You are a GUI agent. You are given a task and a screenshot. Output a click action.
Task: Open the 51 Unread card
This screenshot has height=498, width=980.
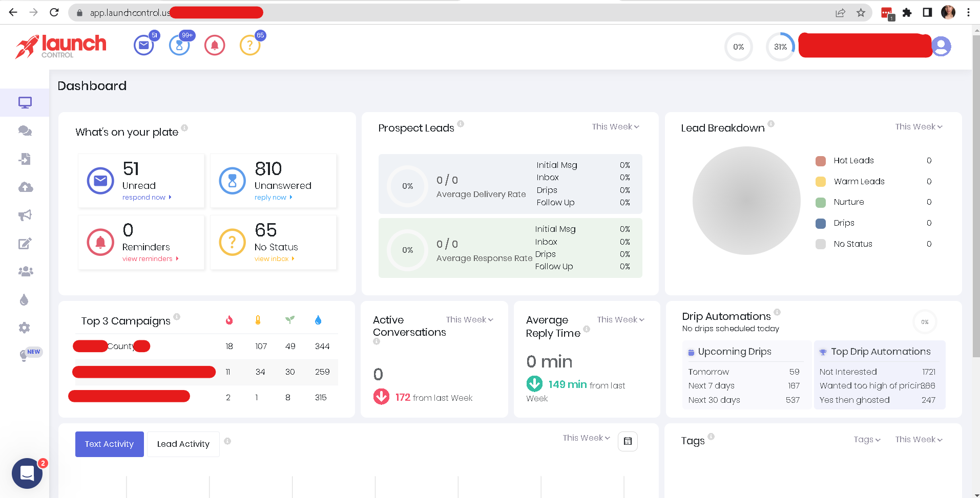(x=141, y=181)
